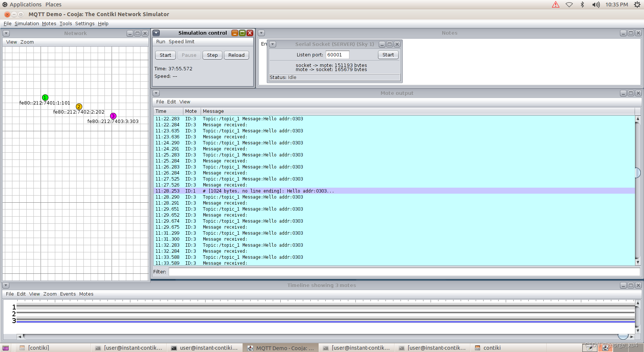
Task: Select mote 2 labeled fe80::212:7402:2:202
Action: coord(79,106)
